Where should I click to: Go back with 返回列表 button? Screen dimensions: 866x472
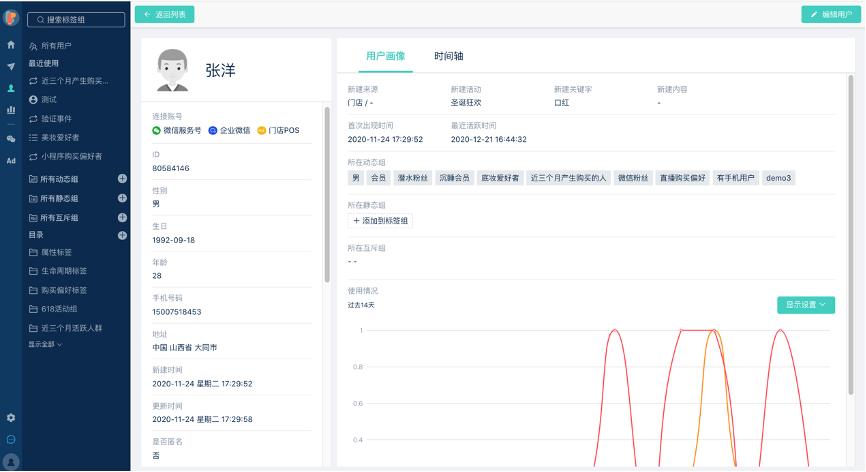pyautogui.click(x=165, y=14)
